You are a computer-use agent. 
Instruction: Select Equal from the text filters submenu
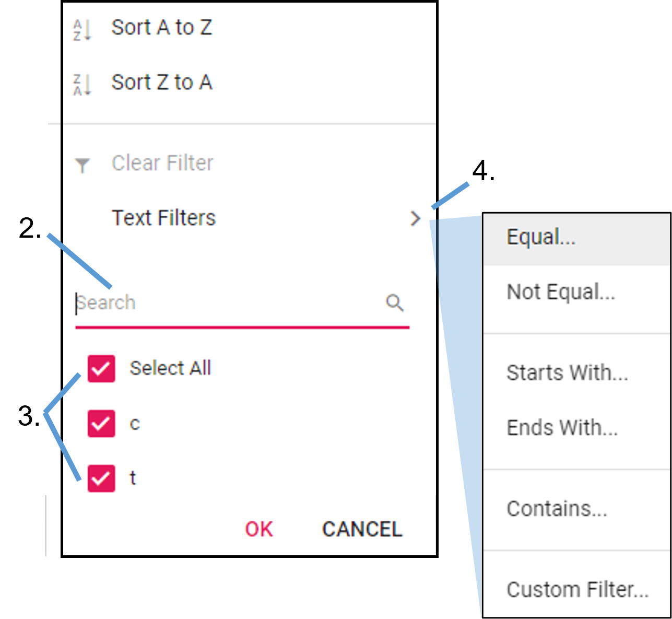click(540, 237)
